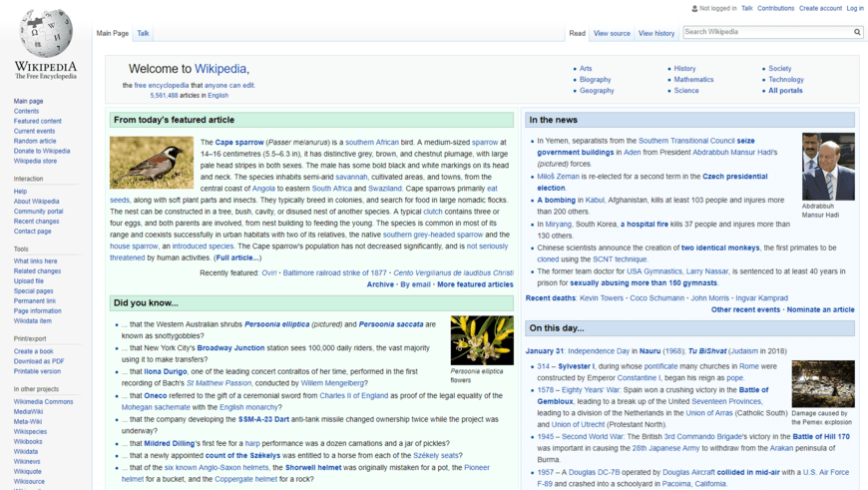Open the Czech presidential election link
868x490 pixels.
pyautogui.click(x=652, y=183)
